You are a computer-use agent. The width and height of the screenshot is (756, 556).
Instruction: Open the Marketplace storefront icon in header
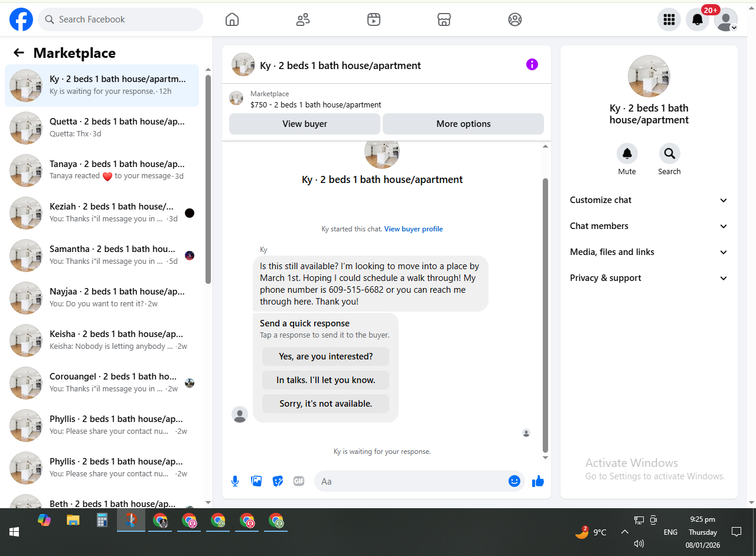pyautogui.click(x=444, y=19)
